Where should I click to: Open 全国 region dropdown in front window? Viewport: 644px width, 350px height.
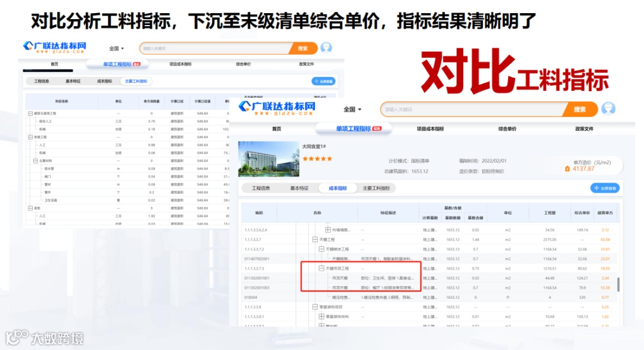pyautogui.click(x=352, y=109)
